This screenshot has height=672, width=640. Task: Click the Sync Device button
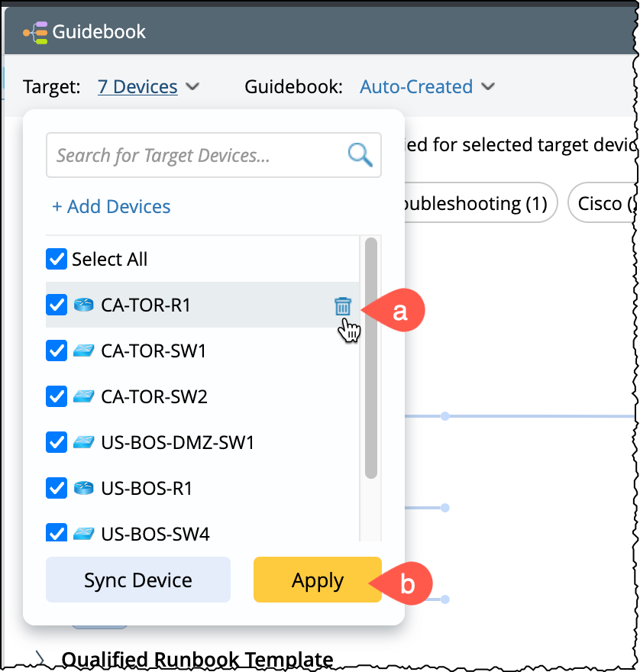pyautogui.click(x=138, y=580)
